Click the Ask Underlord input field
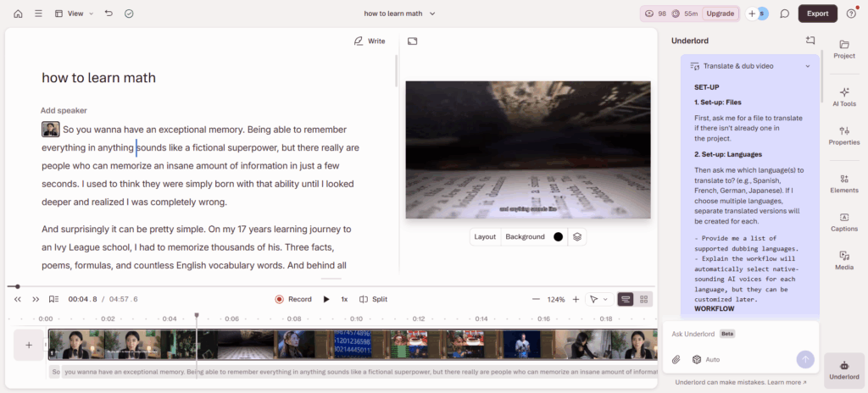Image resolution: width=868 pixels, height=393 pixels. click(x=741, y=334)
